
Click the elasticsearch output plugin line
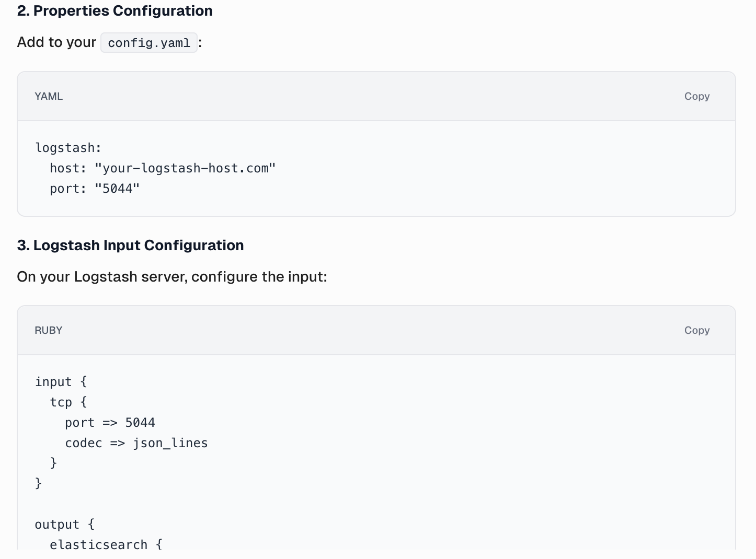click(x=106, y=544)
